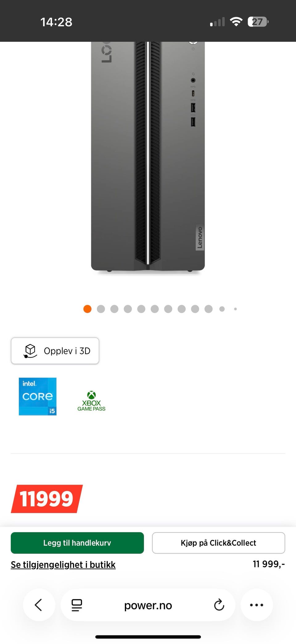The image size is (296, 644).
Task: Tap the 3D cube icon
Action: [30, 351]
